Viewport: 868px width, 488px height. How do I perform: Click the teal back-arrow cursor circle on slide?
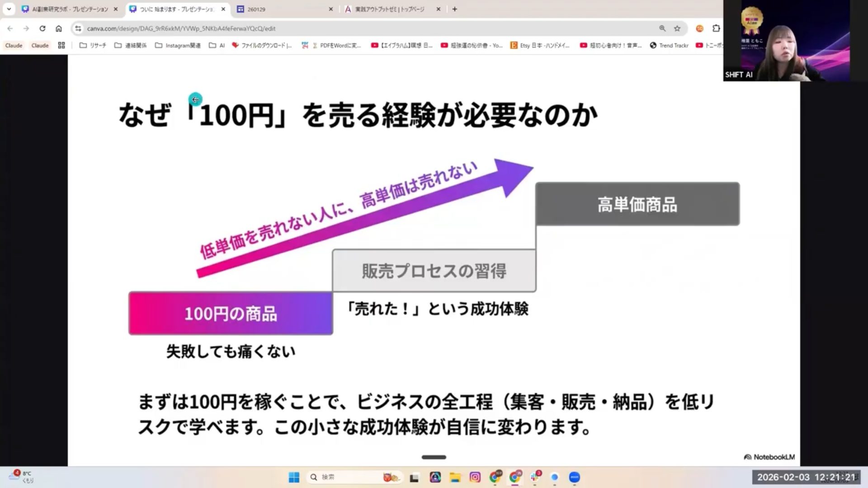tap(195, 99)
